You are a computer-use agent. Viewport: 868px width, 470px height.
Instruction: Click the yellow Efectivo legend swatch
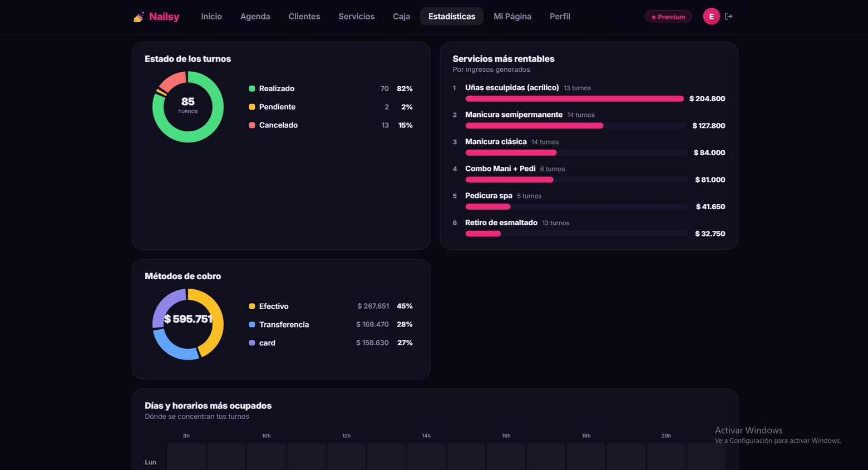coord(252,306)
